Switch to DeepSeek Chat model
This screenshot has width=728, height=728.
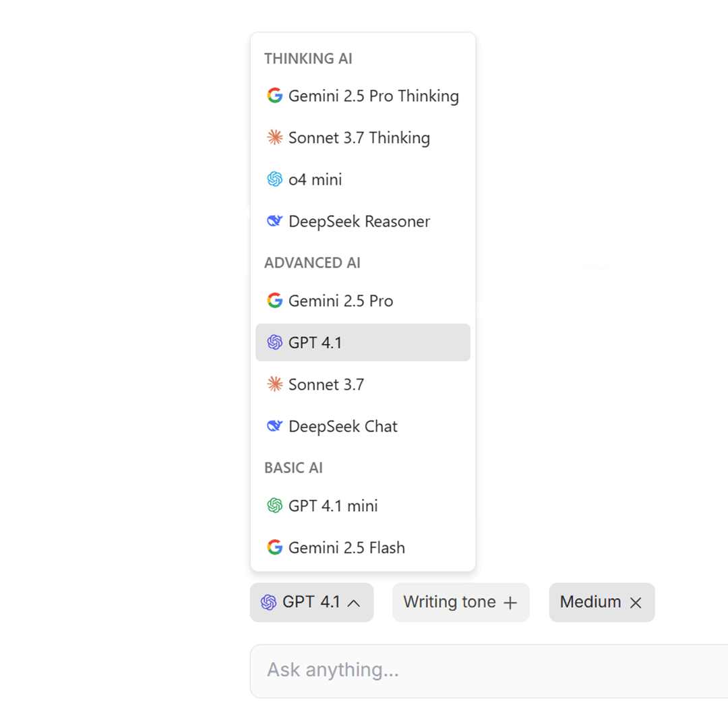[x=342, y=426]
